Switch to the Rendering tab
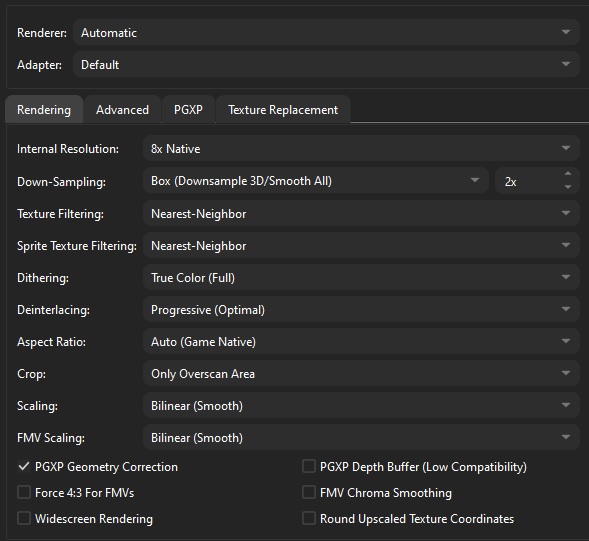Screen dimensions: 589x541 [44, 110]
